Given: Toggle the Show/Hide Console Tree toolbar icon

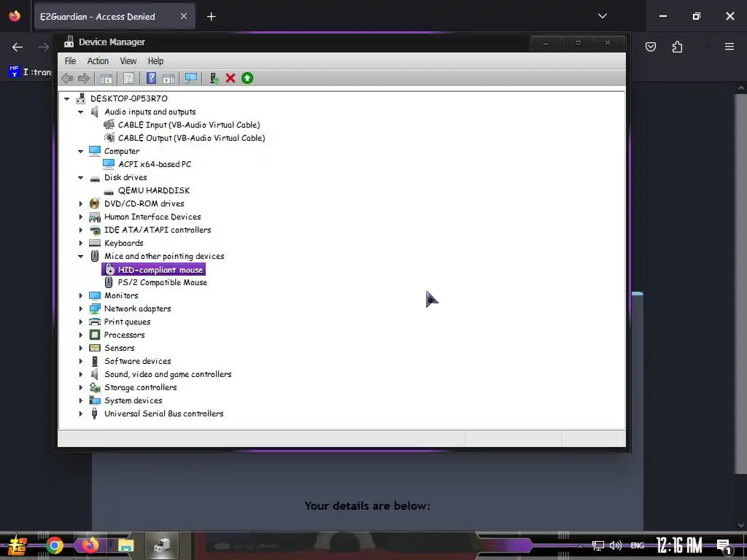Looking at the screenshot, I should click(x=107, y=78).
